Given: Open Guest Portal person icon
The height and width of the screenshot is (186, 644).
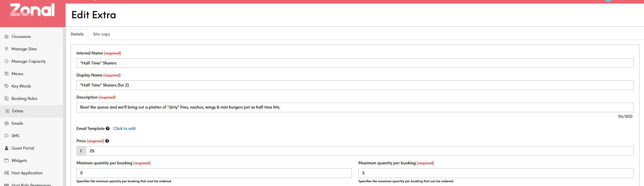Looking at the screenshot, I should (x=7, y=148).
